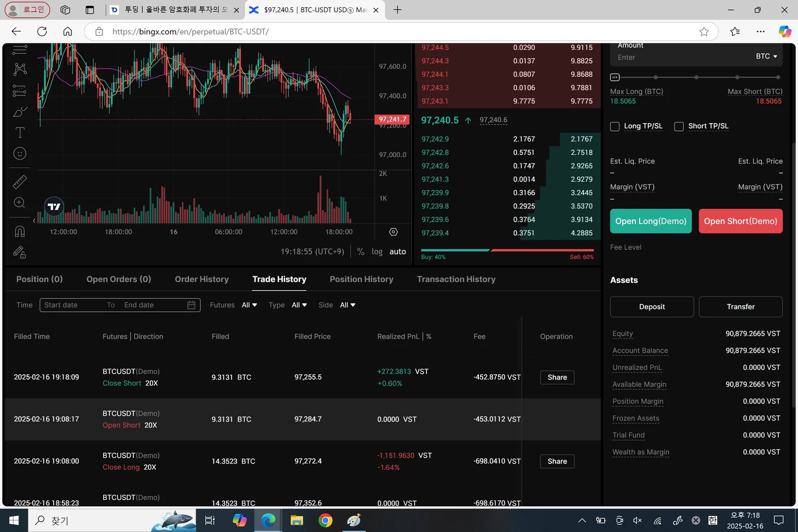This screenshot has height=532, width=798.
Task: Go back to previous page
Action: [16, 32]
